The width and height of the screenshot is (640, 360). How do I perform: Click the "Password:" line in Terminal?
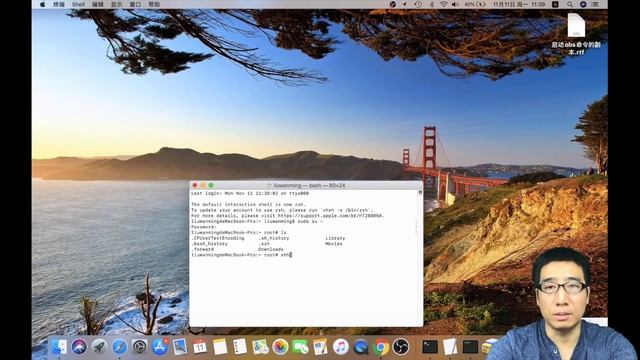coord(203,227)
